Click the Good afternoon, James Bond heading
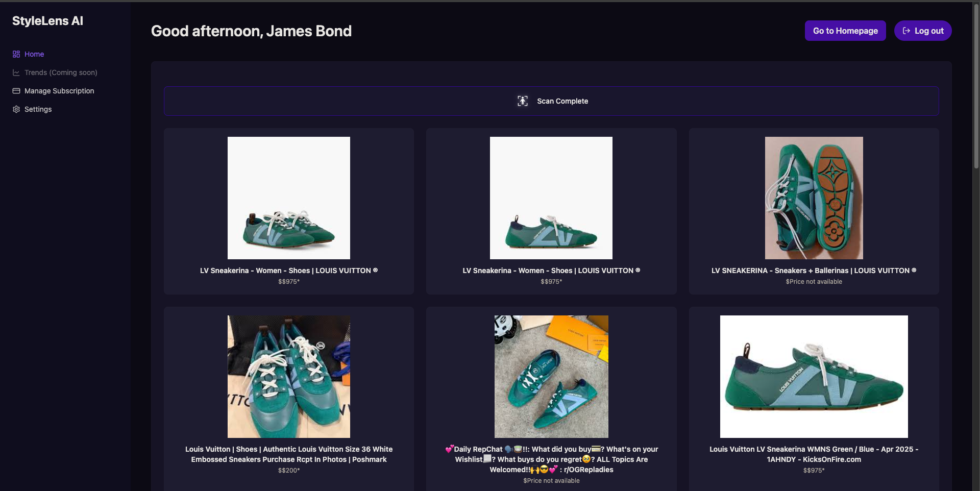This screenshot has height=491, width=980. [x=251, y=31]
